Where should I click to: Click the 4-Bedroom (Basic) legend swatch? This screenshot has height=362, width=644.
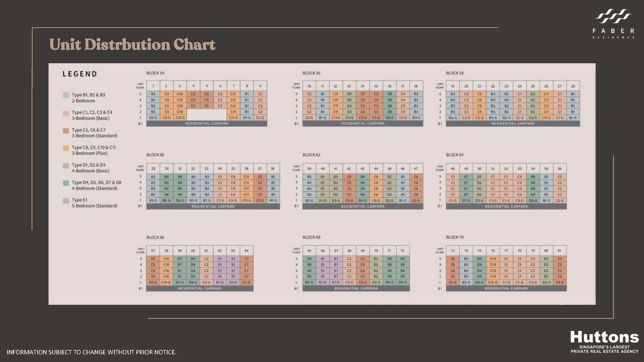click(x=66, y=166)
